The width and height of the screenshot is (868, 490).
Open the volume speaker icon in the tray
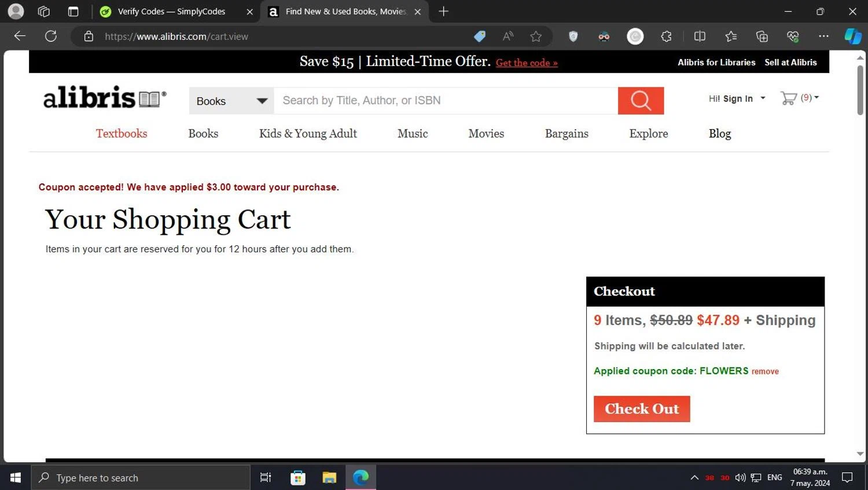point(740,478)
